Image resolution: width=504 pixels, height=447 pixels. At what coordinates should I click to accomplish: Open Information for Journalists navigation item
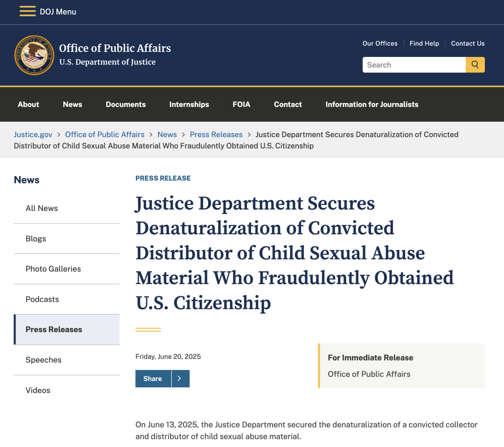[x=371, y=105]
